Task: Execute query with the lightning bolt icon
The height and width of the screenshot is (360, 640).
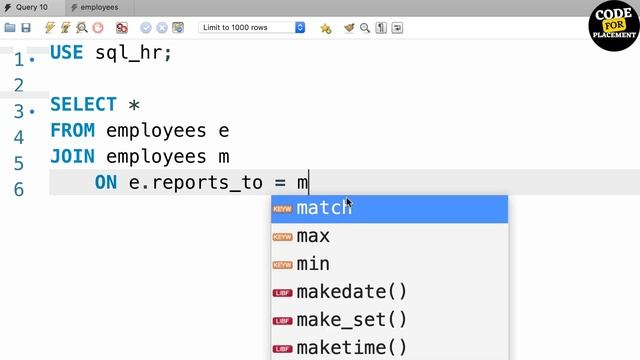Action: [50, 28]
